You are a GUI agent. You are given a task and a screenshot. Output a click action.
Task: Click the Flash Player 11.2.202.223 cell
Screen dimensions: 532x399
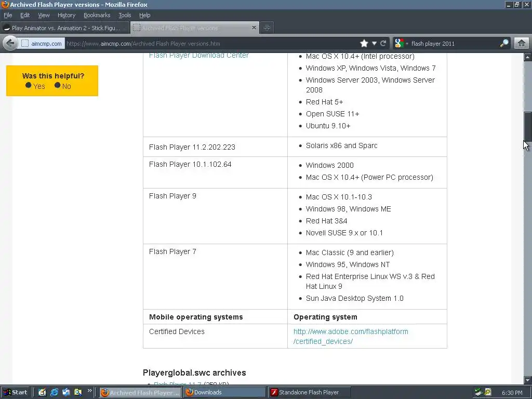click(215, 147)
